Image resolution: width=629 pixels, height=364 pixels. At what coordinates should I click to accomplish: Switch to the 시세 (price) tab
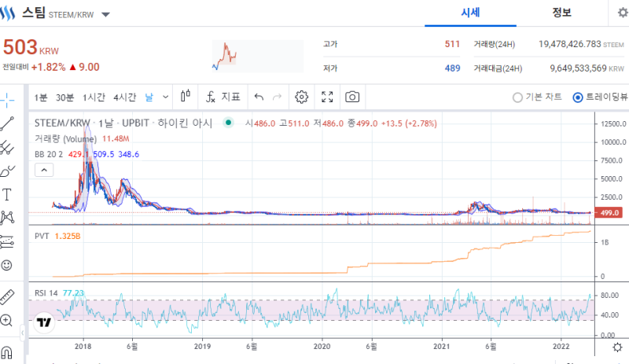click(x=470, y=13)
